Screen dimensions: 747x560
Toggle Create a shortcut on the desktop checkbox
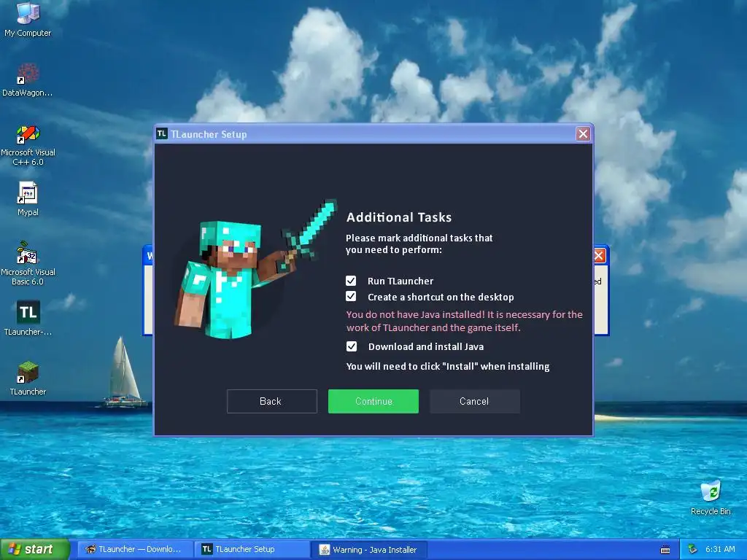click(351, 297)
